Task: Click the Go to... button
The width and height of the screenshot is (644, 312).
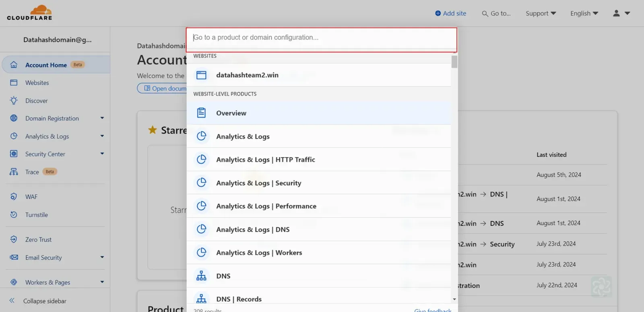Action: (x=496, y=13)
